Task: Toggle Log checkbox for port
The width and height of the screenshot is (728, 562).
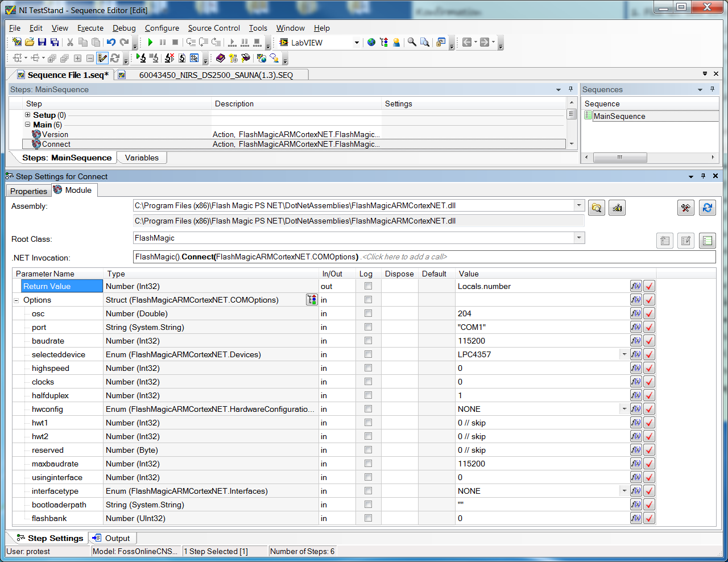Action: pos(368,327)
